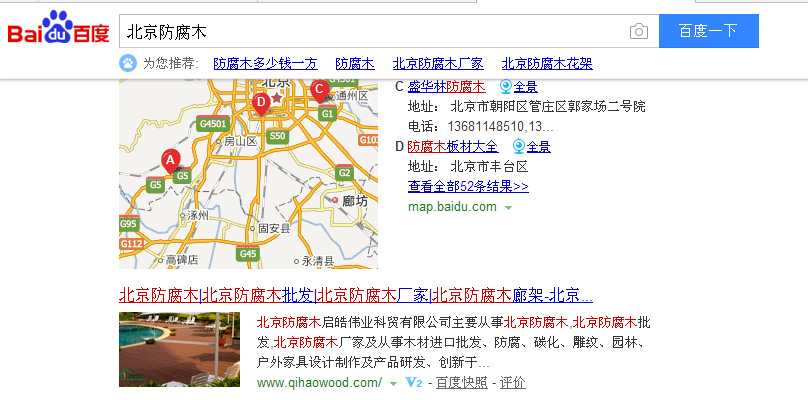
Task: Click 全景 link beside 盛华林防腐木
Action: 526,86
